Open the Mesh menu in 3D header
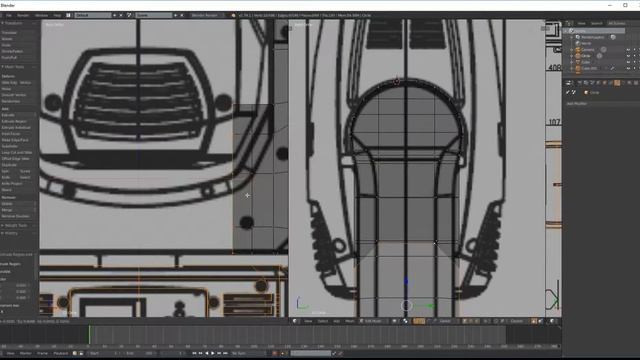 349,321
